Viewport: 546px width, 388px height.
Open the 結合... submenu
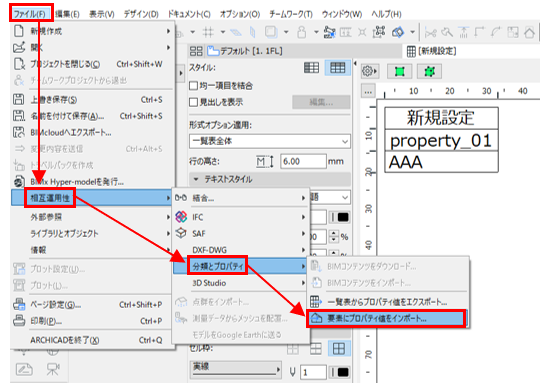[241, 198]
